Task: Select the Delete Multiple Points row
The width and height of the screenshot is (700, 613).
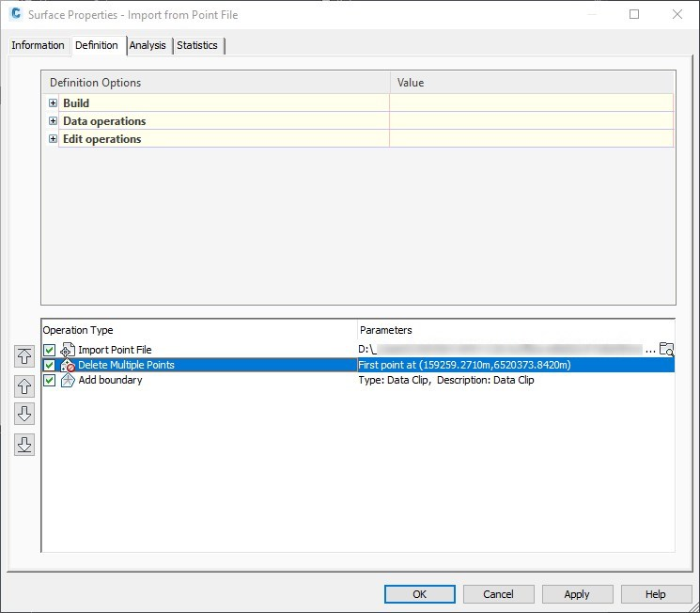Action: [358, 365]
